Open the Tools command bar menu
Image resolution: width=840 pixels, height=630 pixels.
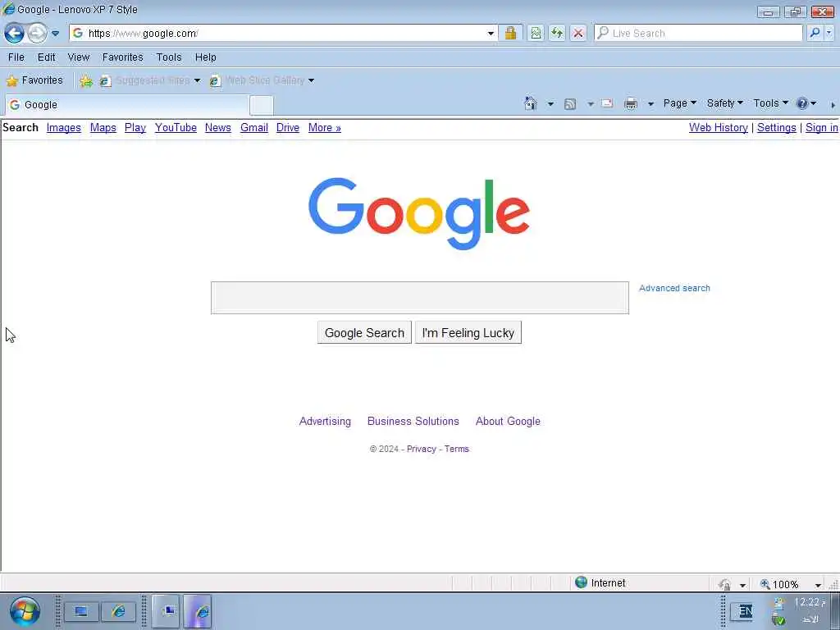pyautogui.click(x=771, y=103)
